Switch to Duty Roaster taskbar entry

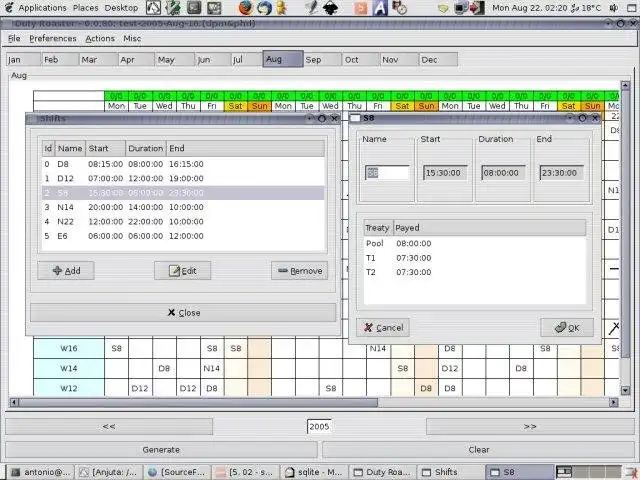pyautogui.click(x=383, y=472)
